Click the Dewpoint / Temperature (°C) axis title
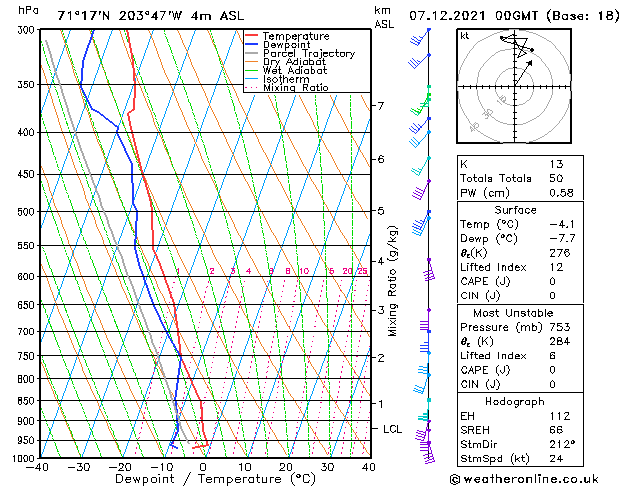The image size is (629, 486). click(215, 479)
